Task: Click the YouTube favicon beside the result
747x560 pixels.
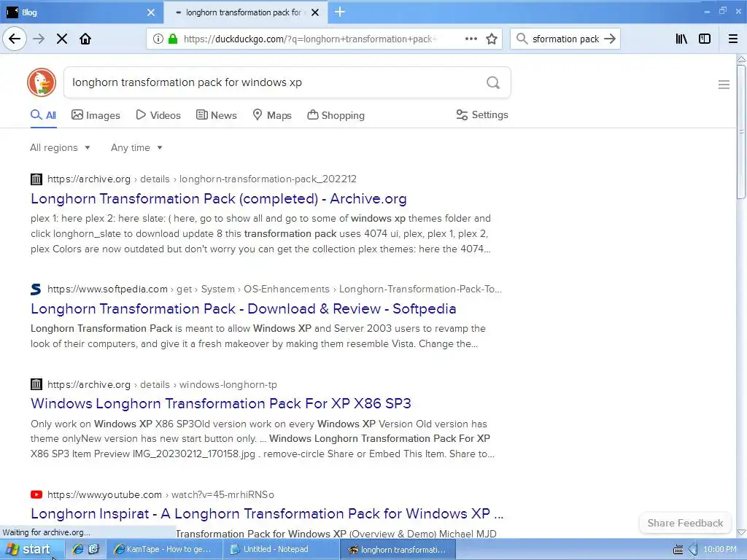Action: (x=36, y=495)
